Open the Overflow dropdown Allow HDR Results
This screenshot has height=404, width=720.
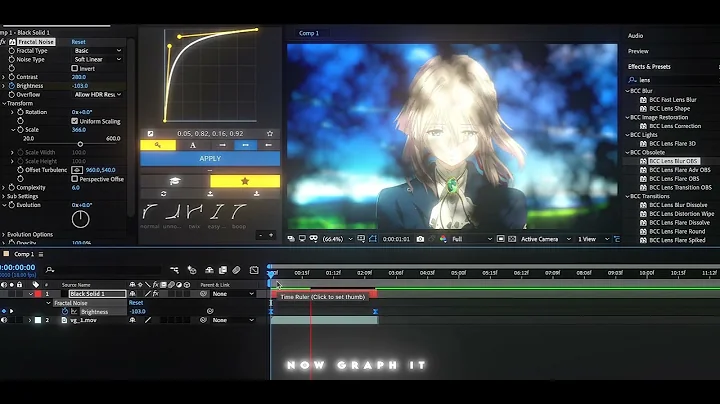pos(97,95)
